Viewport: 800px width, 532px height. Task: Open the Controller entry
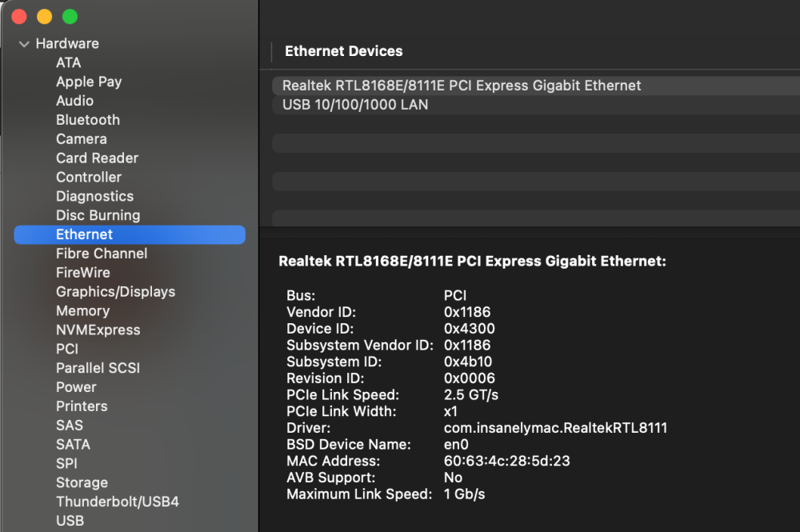pos(89,177)
